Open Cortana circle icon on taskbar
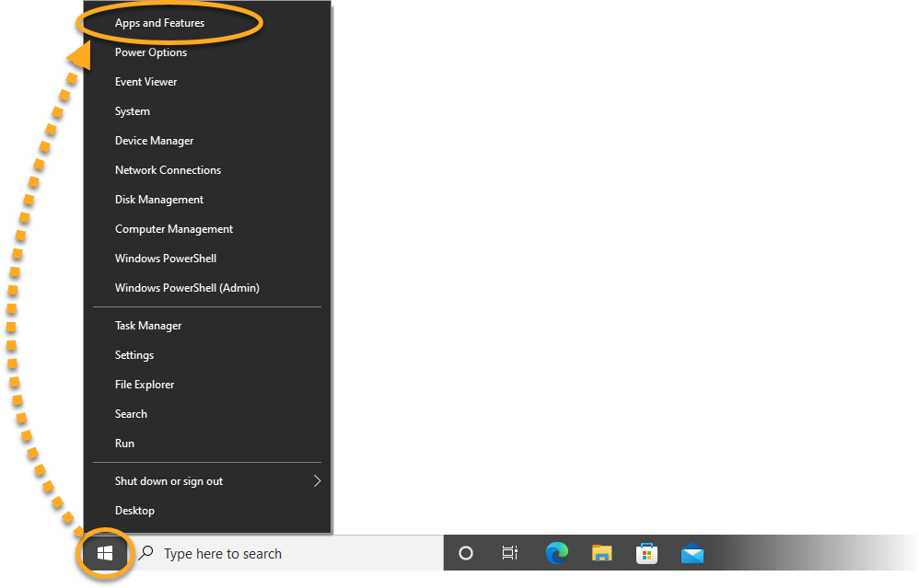 click(466, 553)
